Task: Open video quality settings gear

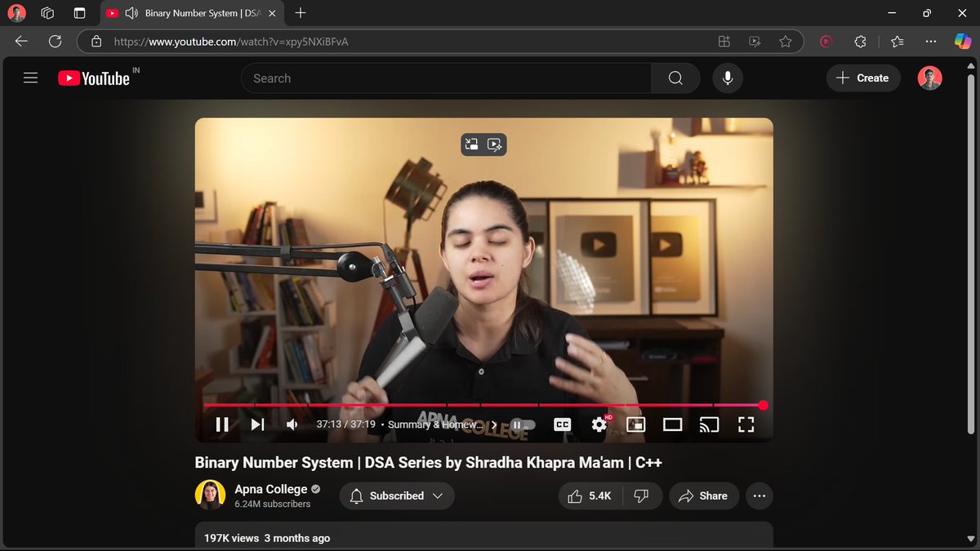Action: pyautogui.click(x=600, y=424)
